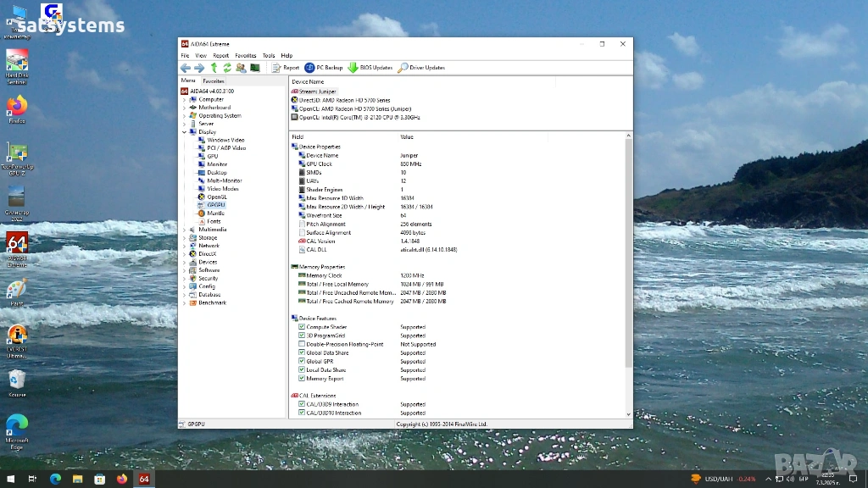Click the vertical scrollbar down arrow
Image resolution: width=868 pixels, height=488 pixels.
pos(628,413)
